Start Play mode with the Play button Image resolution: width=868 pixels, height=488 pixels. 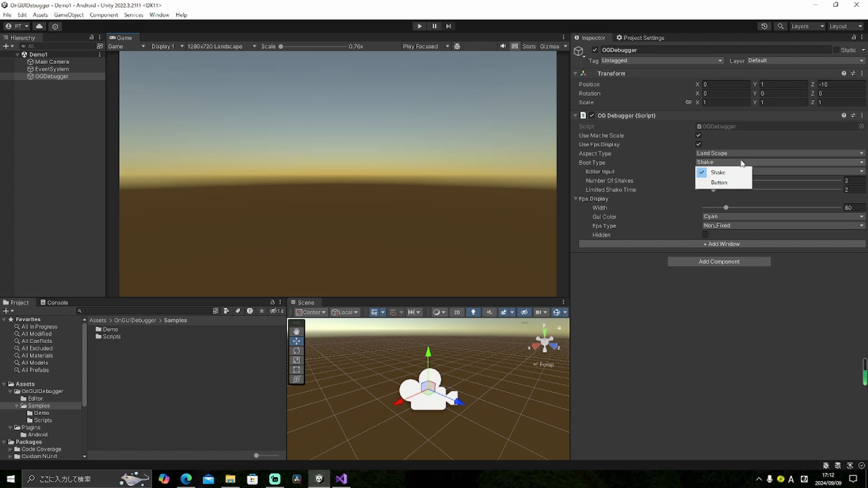pos(420,26)
